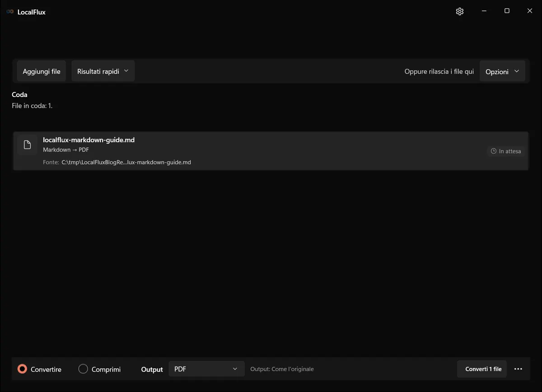Open the PDF output format dropdown
Viewport: 542px width, 392px height.
(206, 369)
